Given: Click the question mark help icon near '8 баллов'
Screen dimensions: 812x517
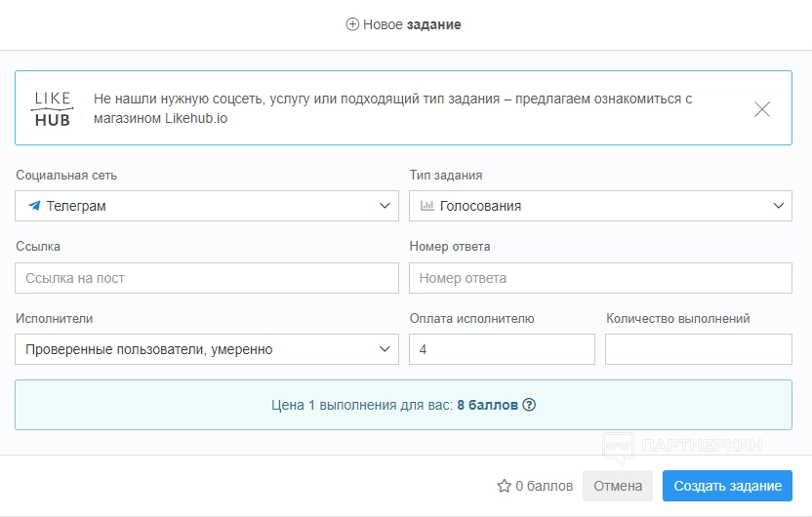Looking at the screenshot, I should pyautogui.click(x=530, y=405).
